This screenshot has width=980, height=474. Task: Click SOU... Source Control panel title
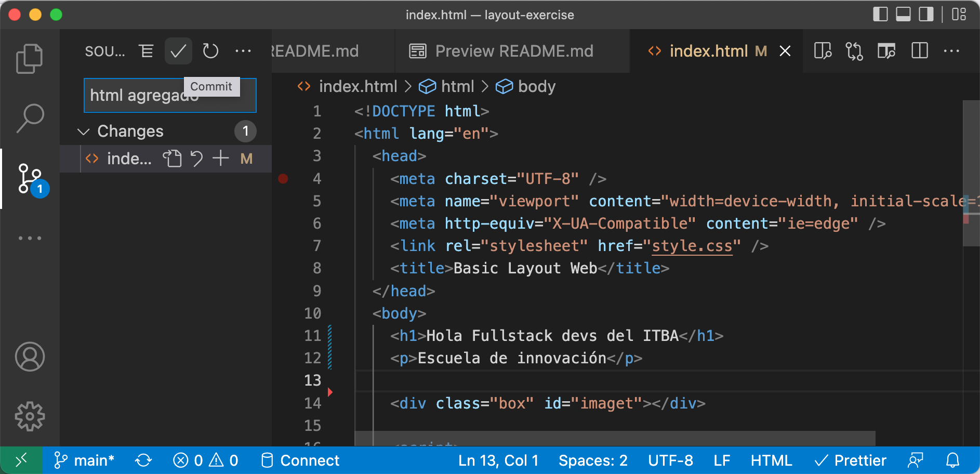point(105,51)
